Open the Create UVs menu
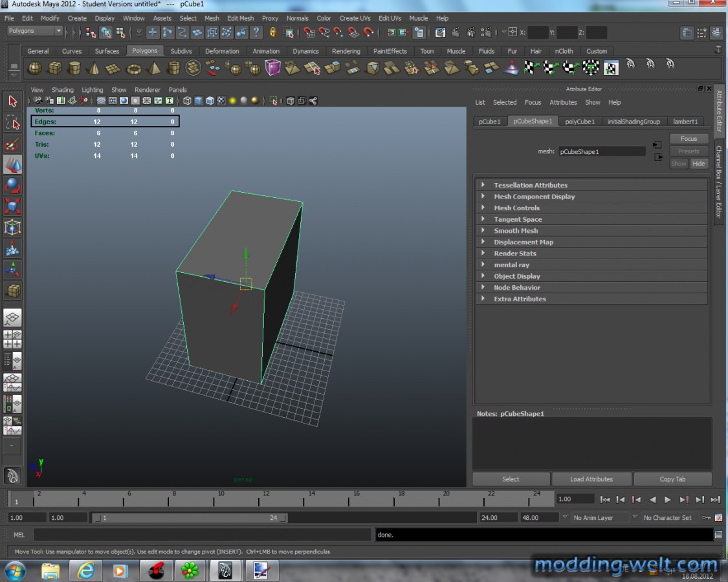 (355, 18)
